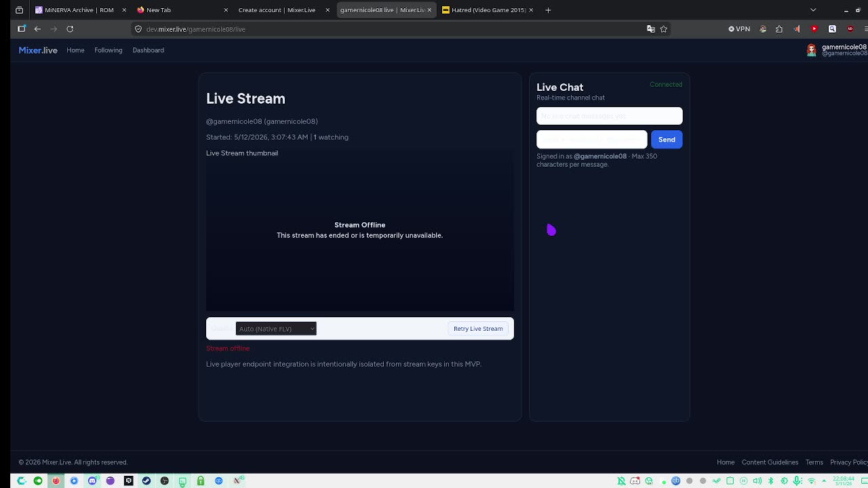Open the Privacy Policy link
The height and width of the screenshot is (488, 868).
tap(849, 462)
